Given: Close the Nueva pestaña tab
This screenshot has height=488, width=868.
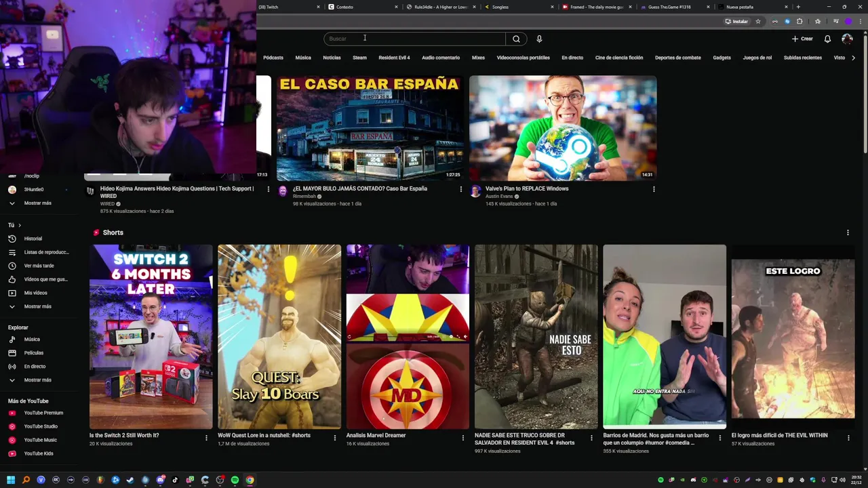Looking at the screenshot, I should pos(787,7).
